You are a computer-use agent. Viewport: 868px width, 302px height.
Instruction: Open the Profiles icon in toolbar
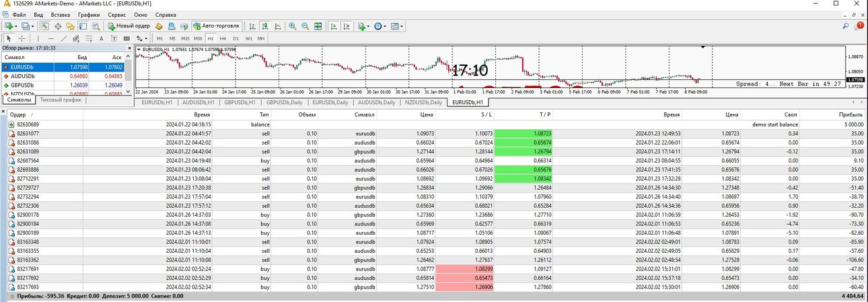coord(25,26)
